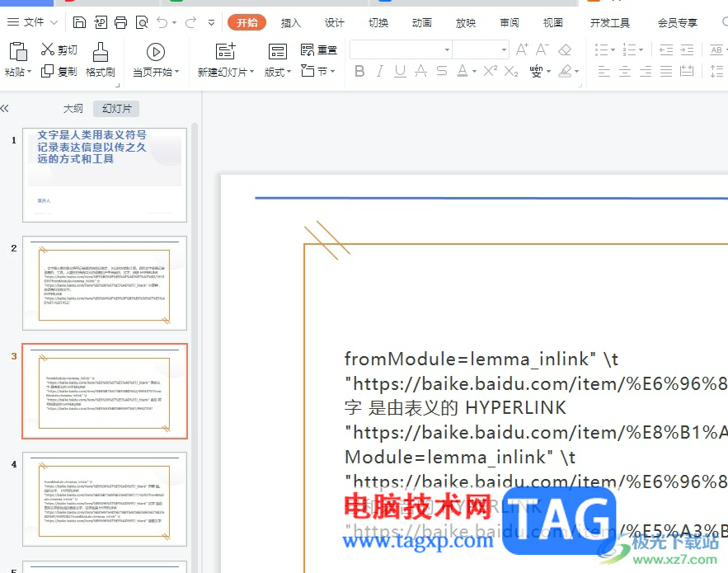Toggle Italic formatting

click(380, 71)
